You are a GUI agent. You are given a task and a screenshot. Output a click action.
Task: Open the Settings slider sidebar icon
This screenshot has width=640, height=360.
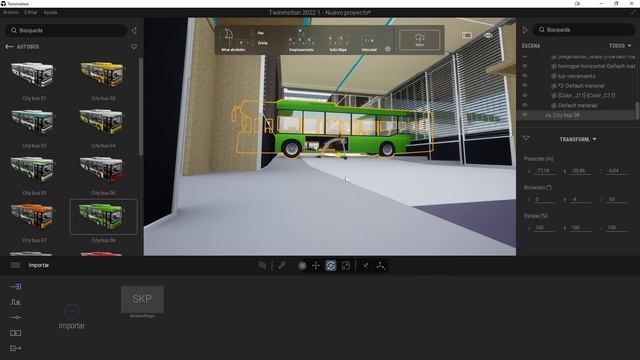[x=16, y=317]
